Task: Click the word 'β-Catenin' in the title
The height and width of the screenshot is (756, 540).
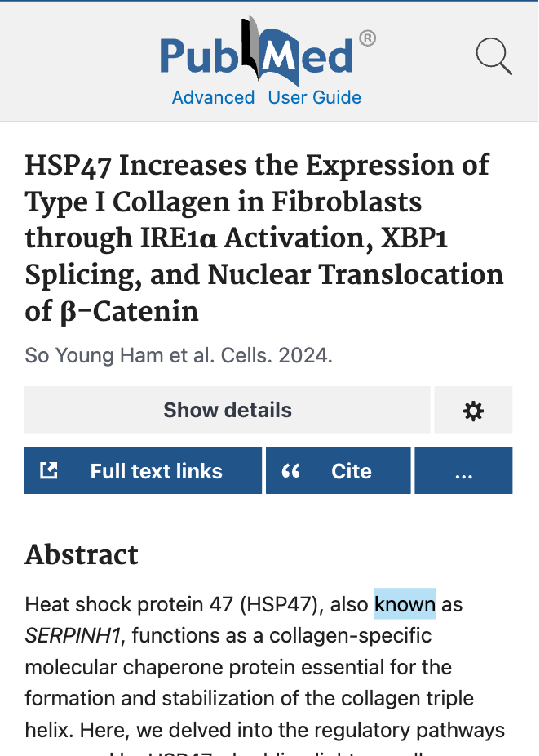Action: (x=134, y=312)
